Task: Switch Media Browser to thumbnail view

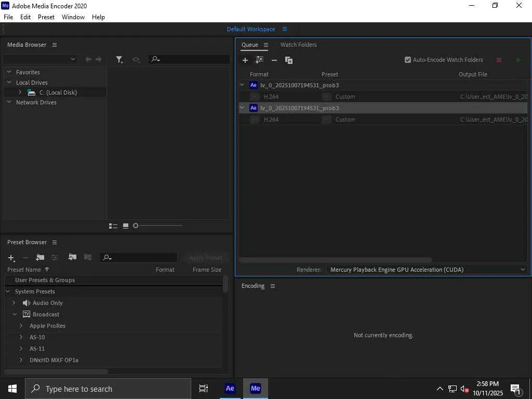Action: tap(126, 226)
